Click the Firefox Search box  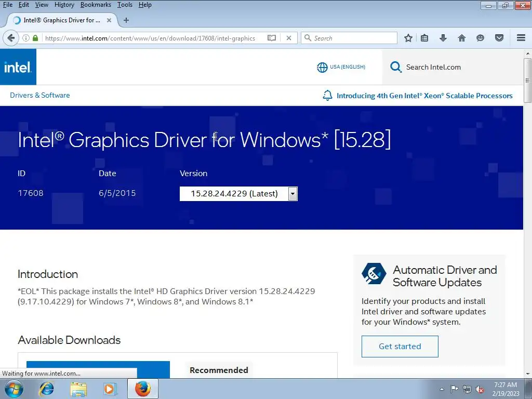coord(349,38)
